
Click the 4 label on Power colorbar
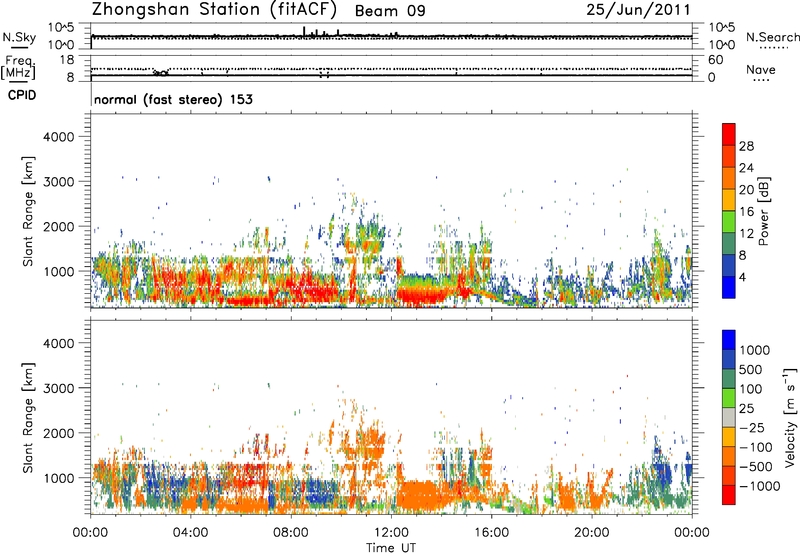[x=742, y=277]
